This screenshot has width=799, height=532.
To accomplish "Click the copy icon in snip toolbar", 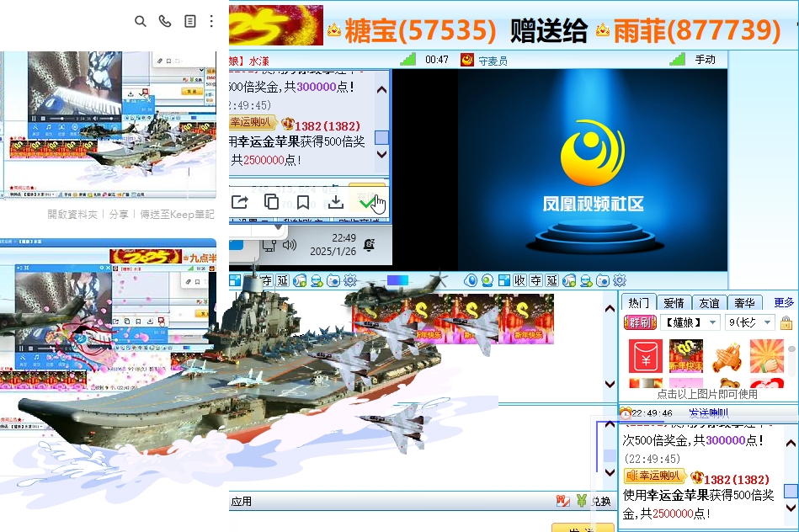I will [272, 202].
